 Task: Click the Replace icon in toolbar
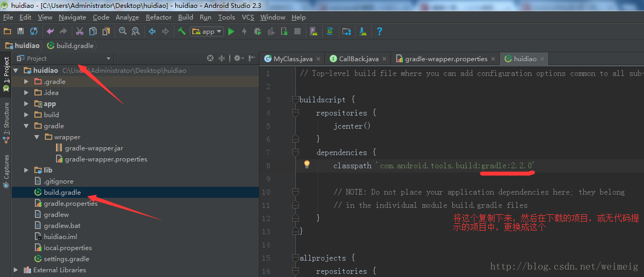[136, 32]
